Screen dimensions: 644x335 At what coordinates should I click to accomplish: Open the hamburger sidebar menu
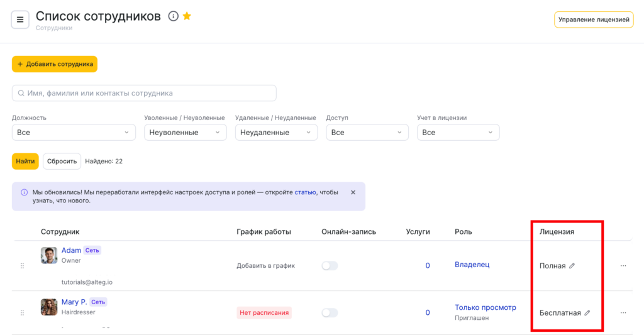point(20,20)
